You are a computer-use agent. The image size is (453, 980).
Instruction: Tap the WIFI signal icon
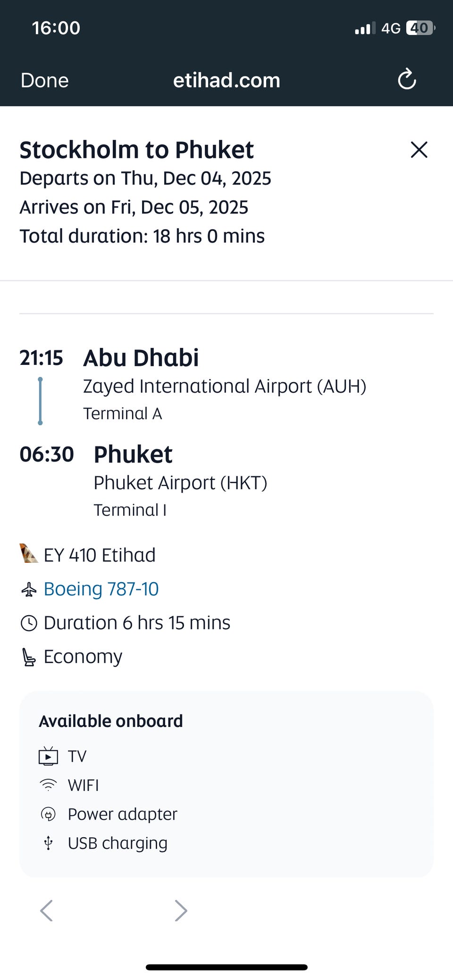point(48,785)
